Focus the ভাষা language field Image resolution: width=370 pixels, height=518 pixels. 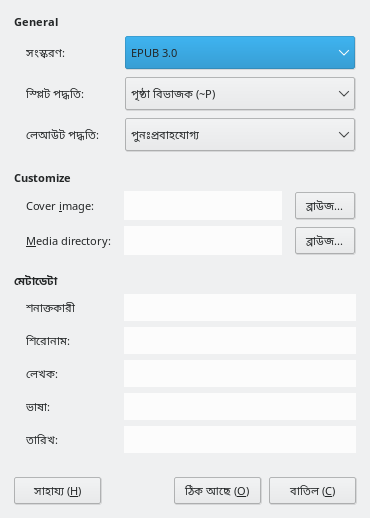pos(240,407)
